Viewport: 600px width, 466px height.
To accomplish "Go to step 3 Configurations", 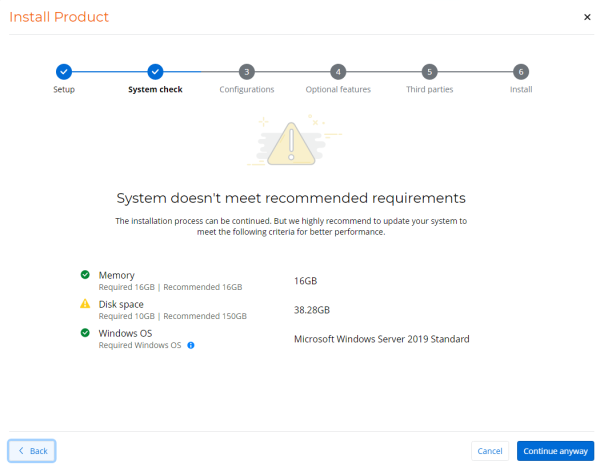I will [247, 72].
